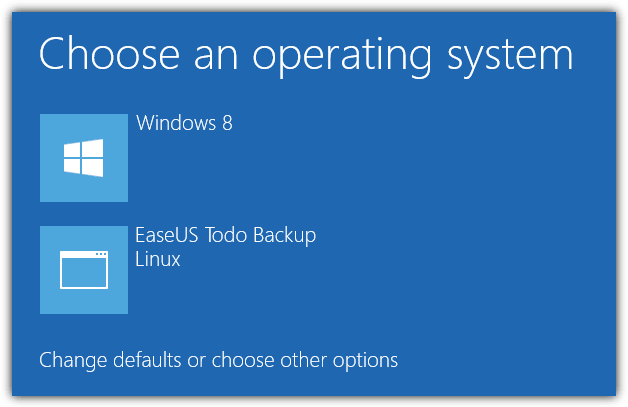Click the white Windows logo icon
The height and width of the screenshot is (407, 628).
pos(84,158)
